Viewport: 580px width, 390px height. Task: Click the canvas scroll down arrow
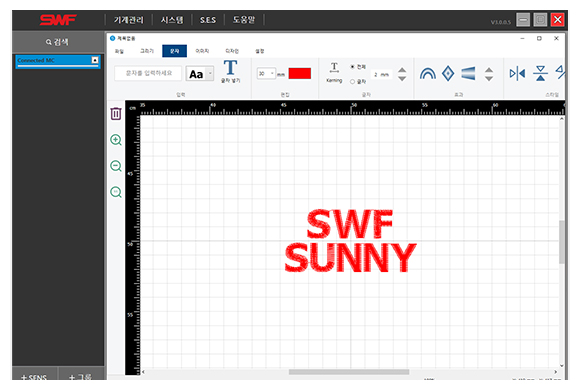562,366
